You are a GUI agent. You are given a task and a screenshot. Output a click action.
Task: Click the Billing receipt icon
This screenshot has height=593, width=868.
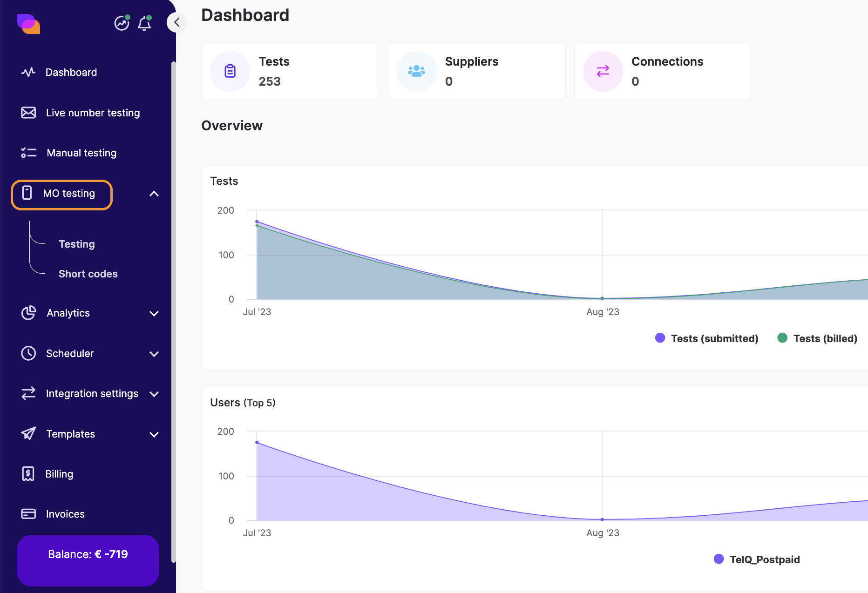coord(28,474)
